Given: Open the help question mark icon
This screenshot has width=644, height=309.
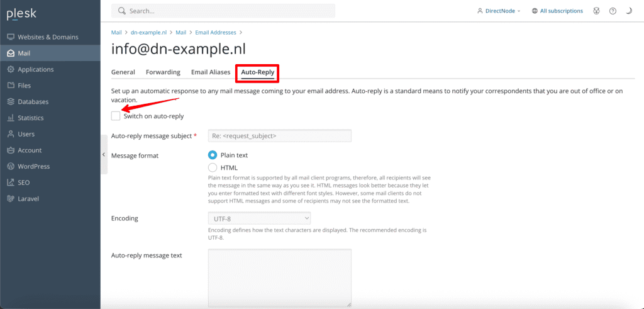Looking at the screenshot, I should (x=613, y=11).
